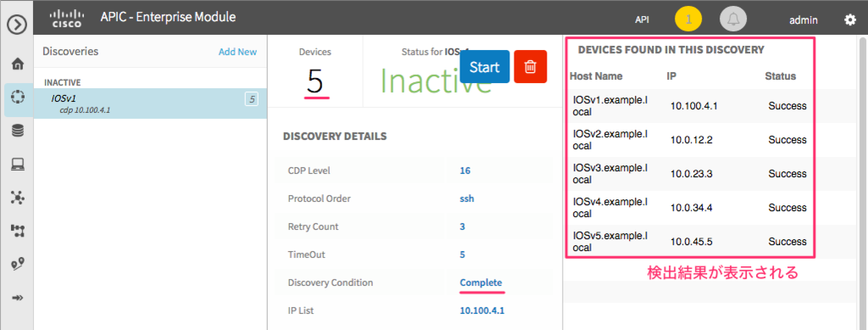
Task: Click the Protocol Order value ssh
Action: [x=467, y=199]
